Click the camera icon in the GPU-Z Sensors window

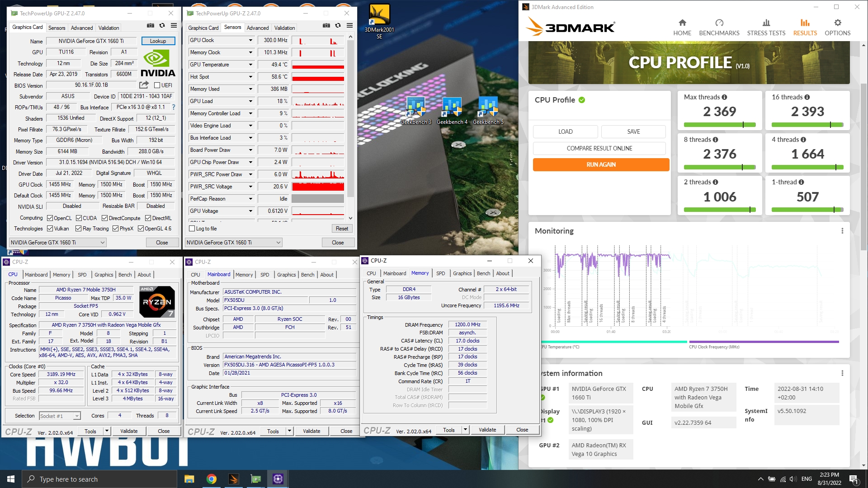(x=326, y=26)
